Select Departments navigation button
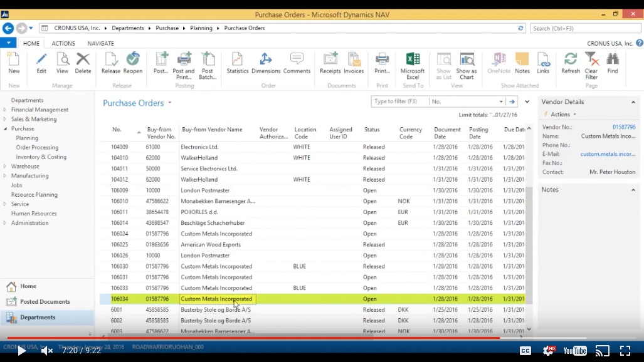The width and height of the screenshot is (644, 362). pos(47,318)
